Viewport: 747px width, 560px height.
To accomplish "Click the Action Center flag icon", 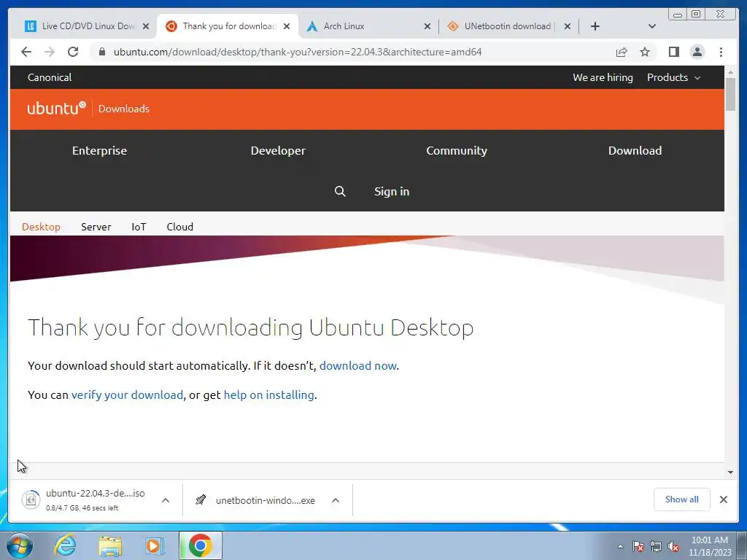I will click(x=638, y=546).
